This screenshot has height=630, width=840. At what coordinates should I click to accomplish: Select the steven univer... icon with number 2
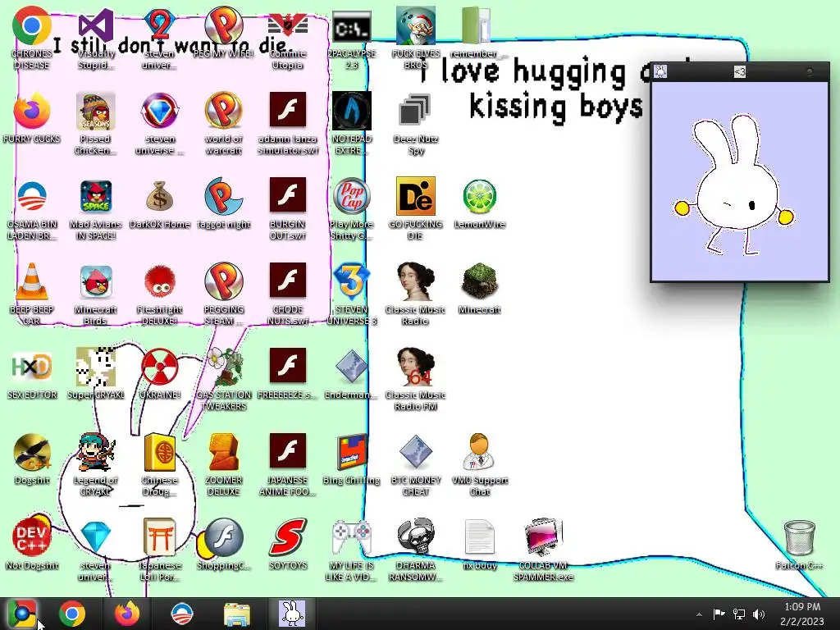click(160, 27)
